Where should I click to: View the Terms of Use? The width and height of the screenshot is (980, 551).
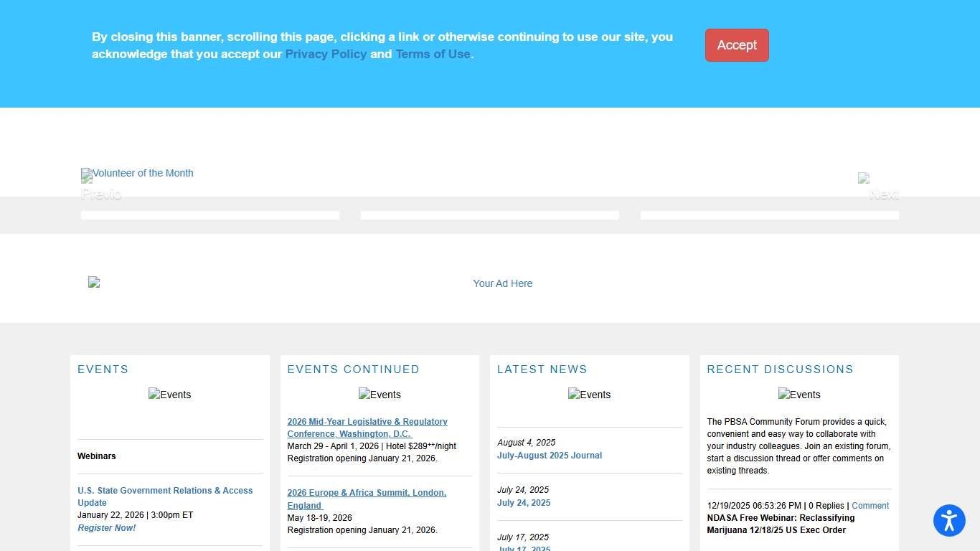coord(433,54)
